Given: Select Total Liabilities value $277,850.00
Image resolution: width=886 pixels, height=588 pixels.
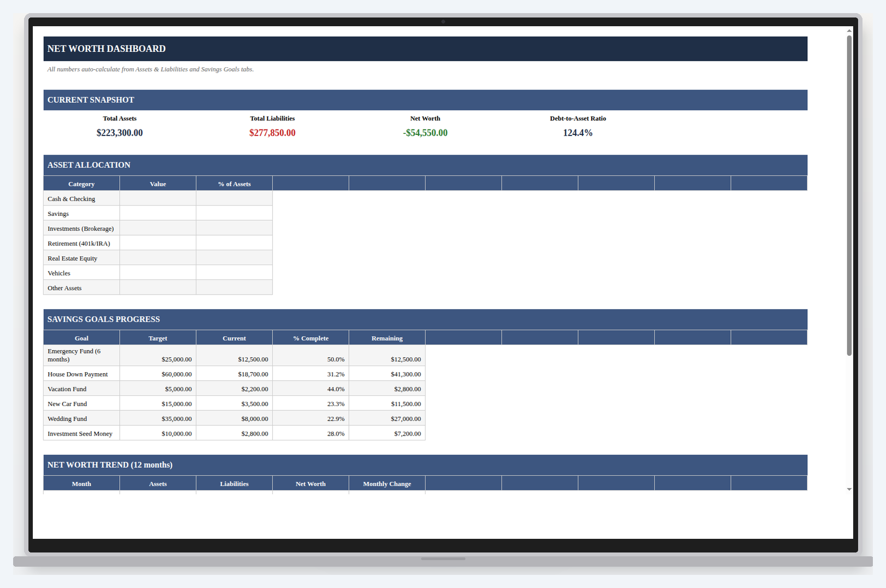Looking at the screenshot, I should [x=272, y=133].
